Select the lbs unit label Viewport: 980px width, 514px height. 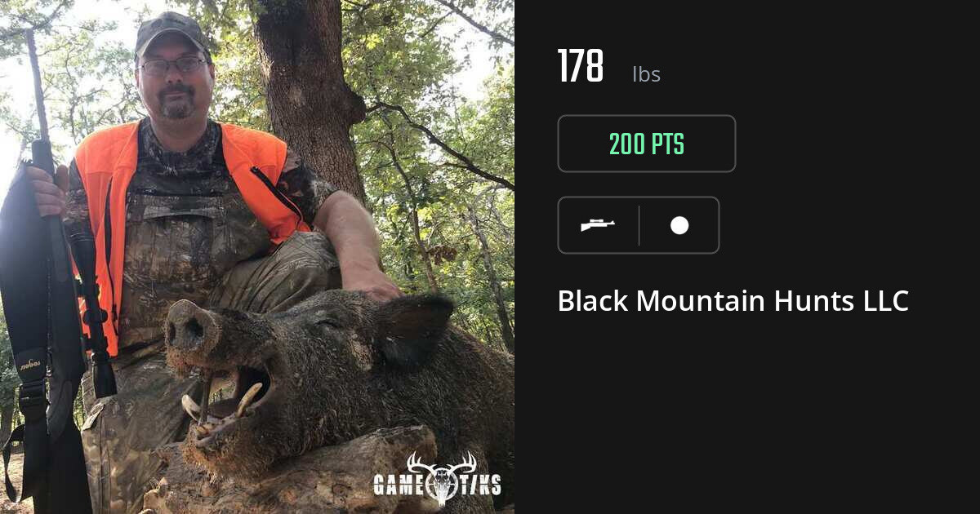click(646, 74)
